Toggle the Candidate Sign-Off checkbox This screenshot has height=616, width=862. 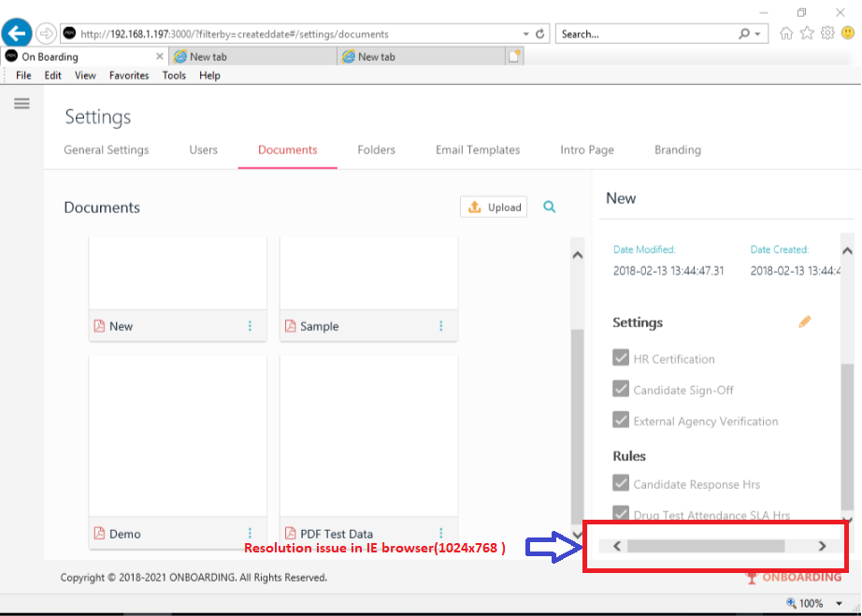pos(621,389)
